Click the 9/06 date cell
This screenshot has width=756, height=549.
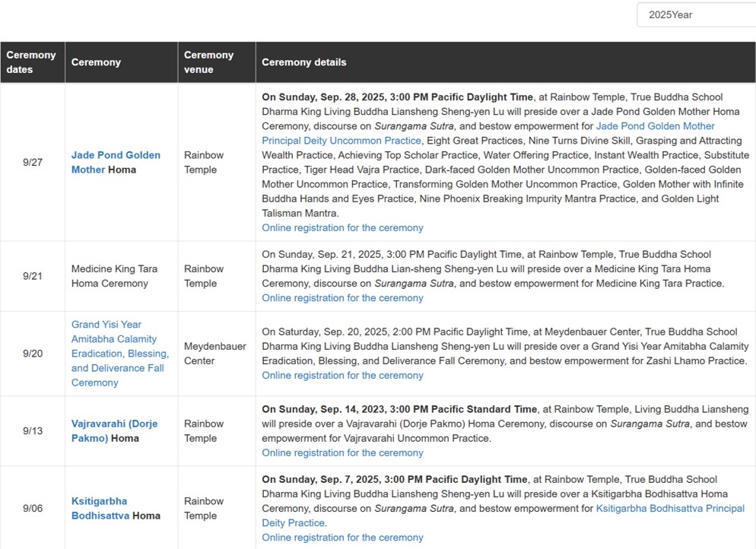33,508
